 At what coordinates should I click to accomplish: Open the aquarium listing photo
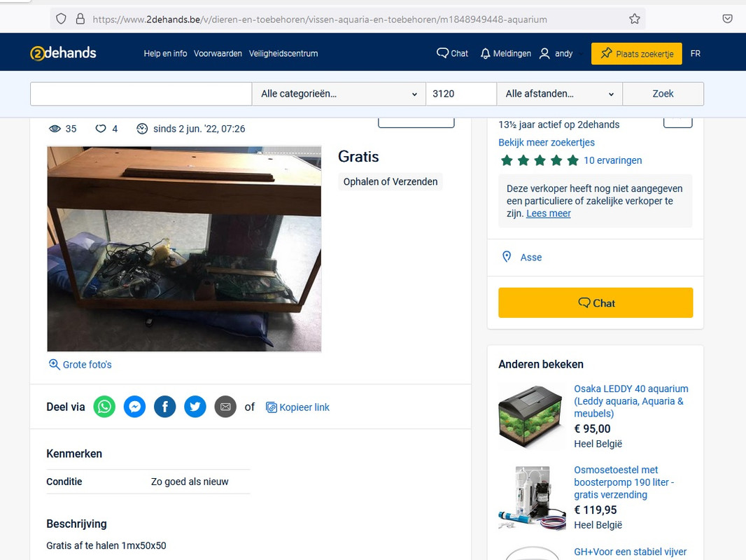tap(184, 248)
